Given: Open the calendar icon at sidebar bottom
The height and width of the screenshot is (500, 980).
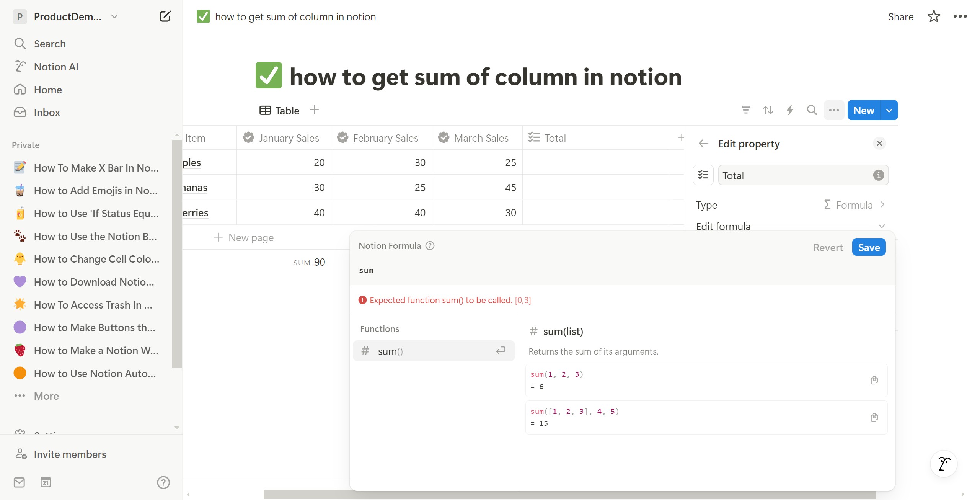Looking at the screenshot, I should [46, 482].
